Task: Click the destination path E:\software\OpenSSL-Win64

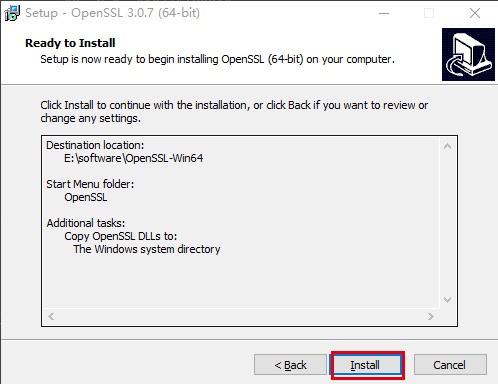Action: [x=133, y=158]
